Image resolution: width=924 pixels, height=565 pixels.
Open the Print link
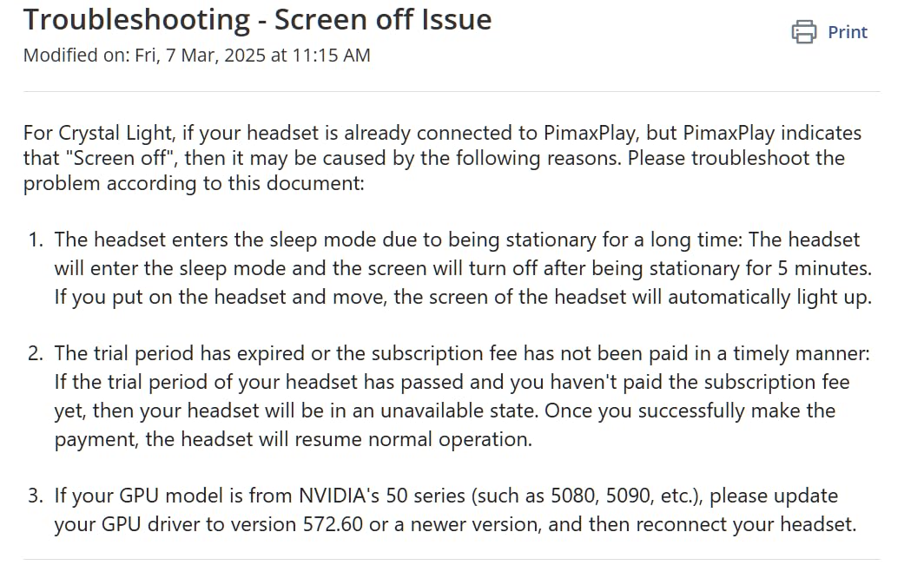(847, 32)
